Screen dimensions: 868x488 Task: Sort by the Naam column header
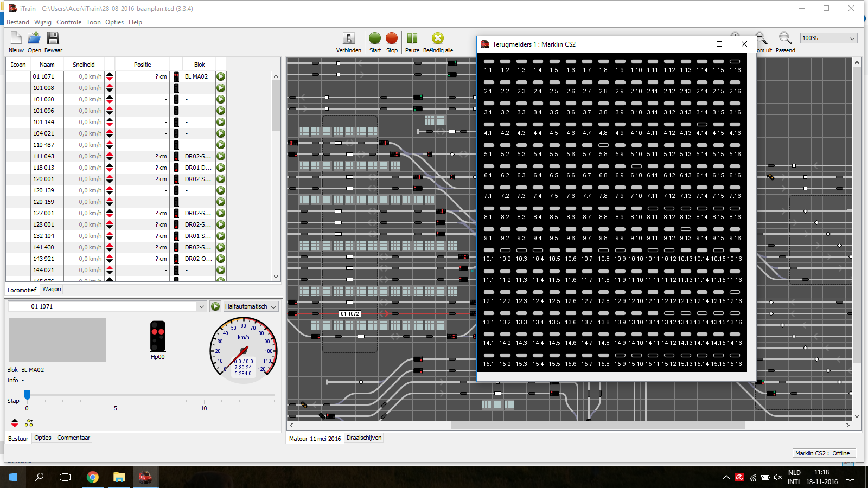coord(47,65)
